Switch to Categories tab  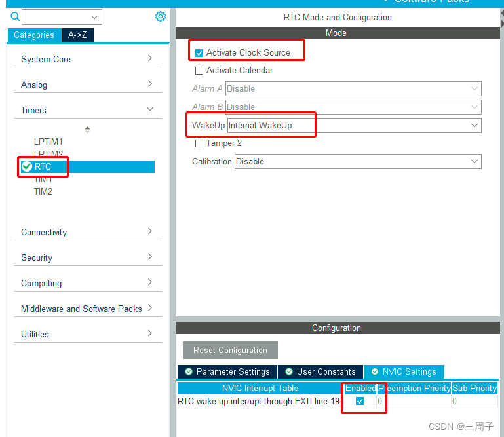[34, 35]
